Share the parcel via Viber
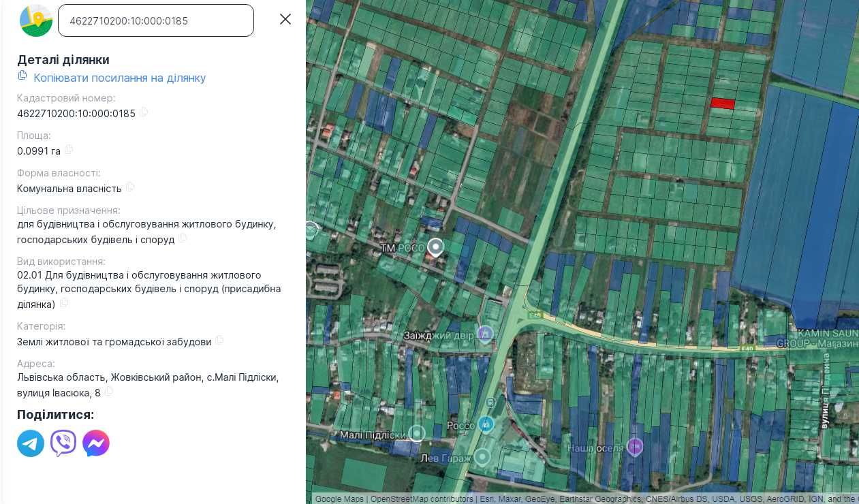The image size is (859, 504). point(63,443)
